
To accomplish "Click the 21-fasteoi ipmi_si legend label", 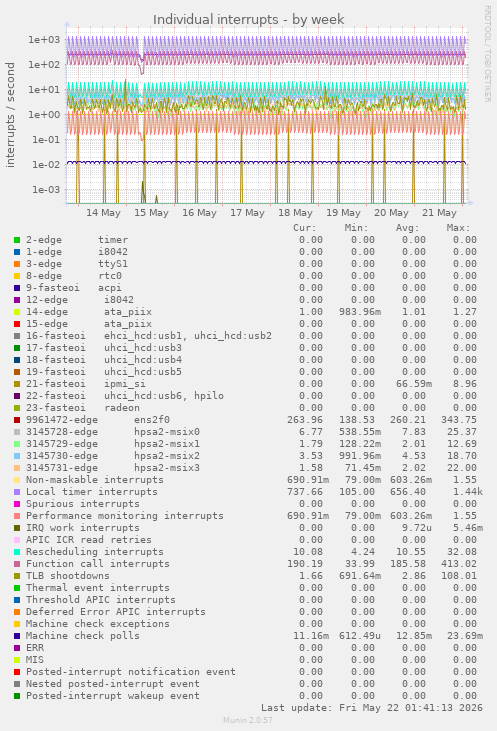I will click(86, 384).
